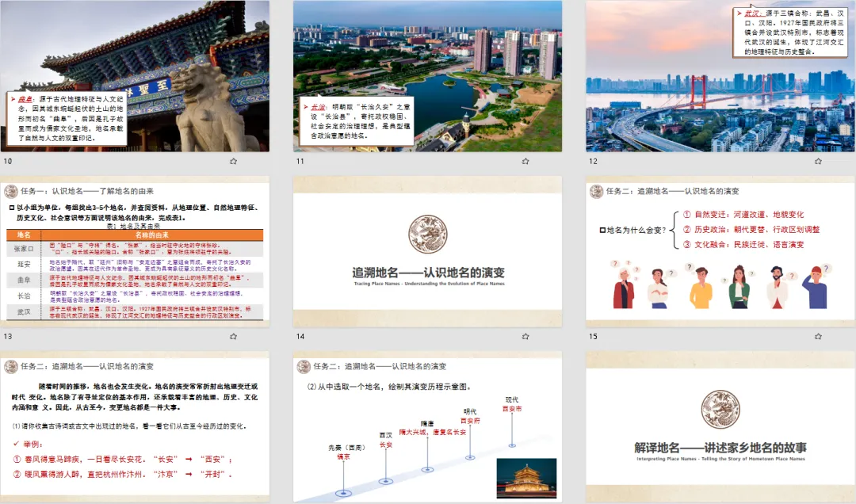
Task: Open slide 13 with place name table
Action: (x=135, y=252)
